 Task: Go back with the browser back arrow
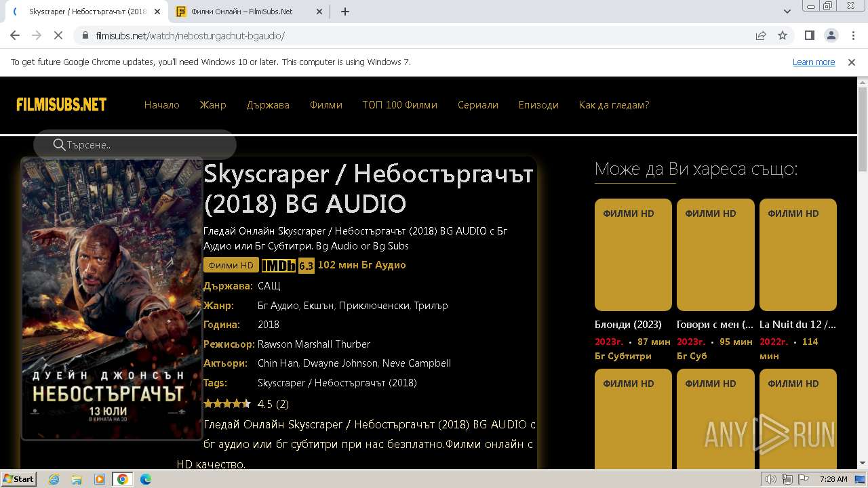click(x=15, y=35)
